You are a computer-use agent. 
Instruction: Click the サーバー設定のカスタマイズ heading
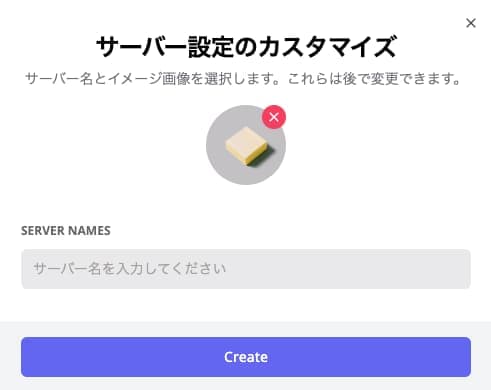pos(246,47)
